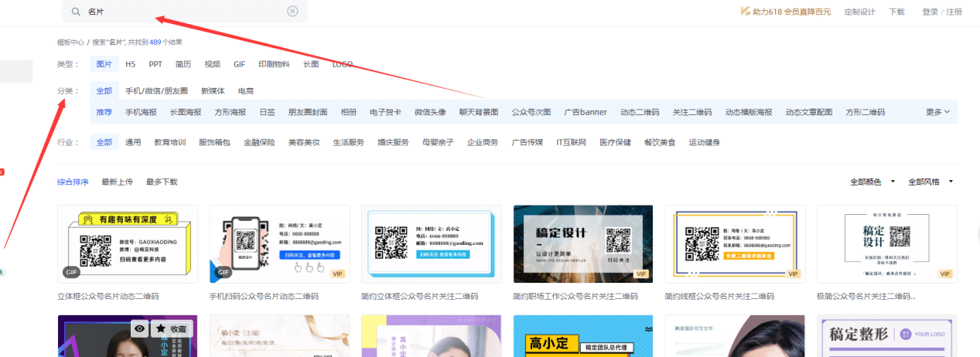Select the 长图 type filter
The image size is (980, 357).
pyautogui.click(x=311, y=64)
